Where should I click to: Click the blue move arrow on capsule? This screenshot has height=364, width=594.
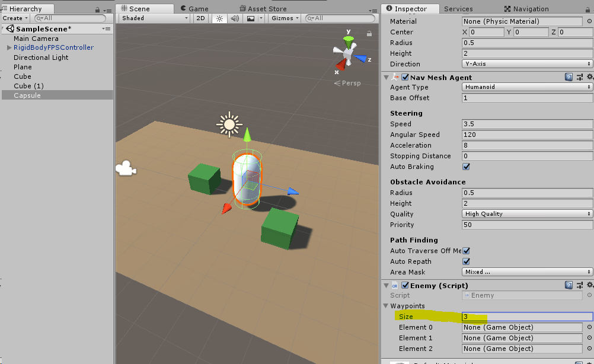coord(293,191)
